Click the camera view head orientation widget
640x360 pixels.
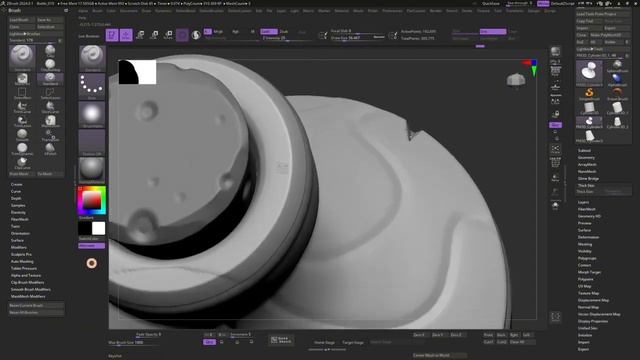click(x=516, y=79)
